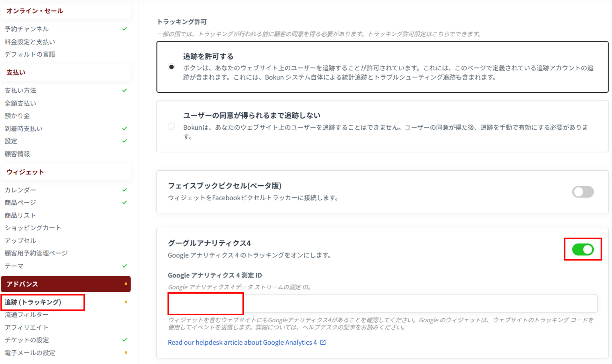Viewport: 612px width, 364px height.
Task: Select 全額支払い in sidebar
Action: [x=20, y=103]
